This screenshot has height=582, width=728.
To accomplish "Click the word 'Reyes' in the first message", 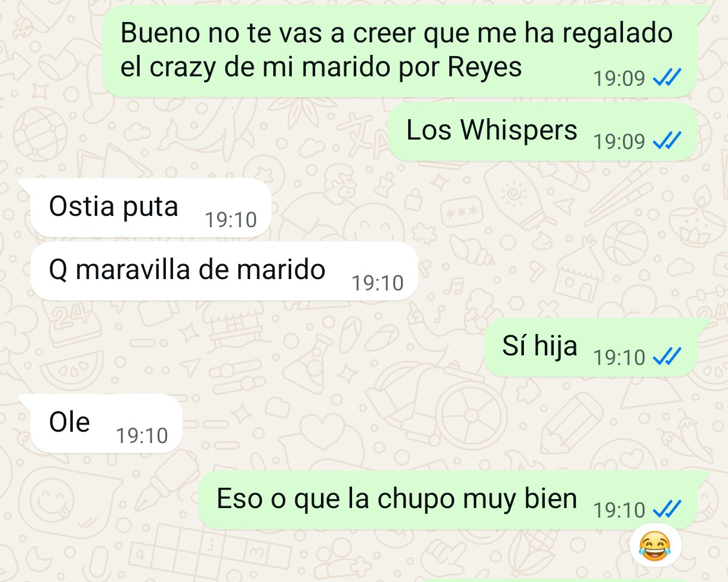I will coord(485,69).
